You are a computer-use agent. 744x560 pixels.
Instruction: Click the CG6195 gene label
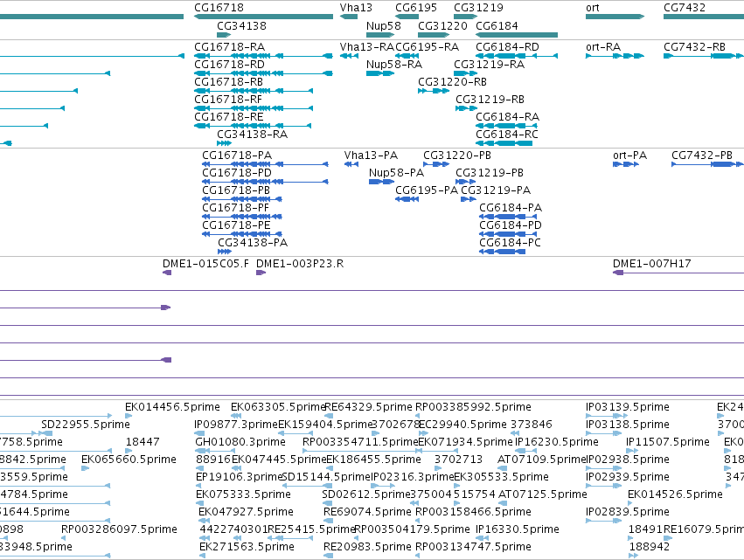[x=416, y=8]
